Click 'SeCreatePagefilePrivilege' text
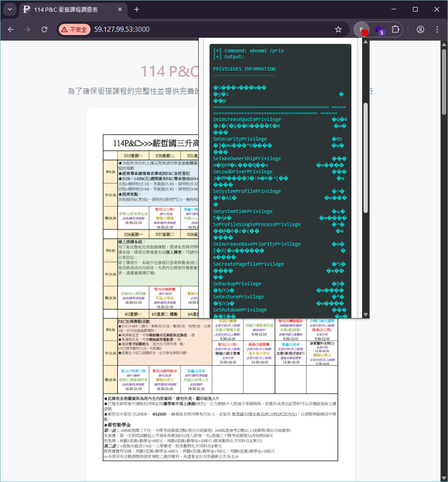Screen dimensions: 448x482 [x=248, y=264]
